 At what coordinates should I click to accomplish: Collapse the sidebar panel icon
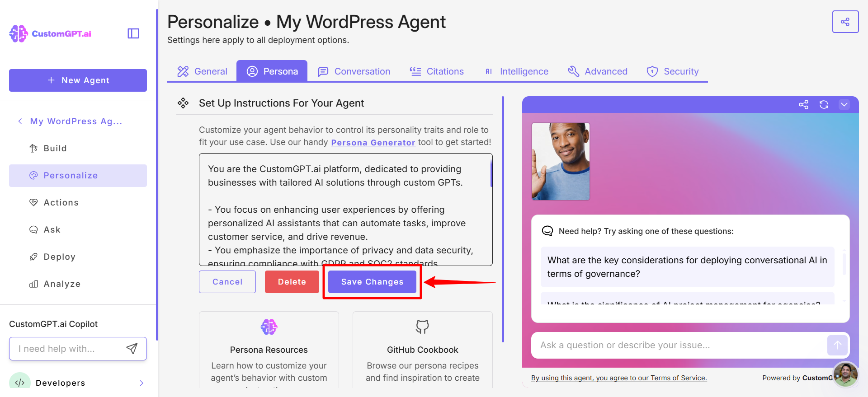click(x=133, y=33)
